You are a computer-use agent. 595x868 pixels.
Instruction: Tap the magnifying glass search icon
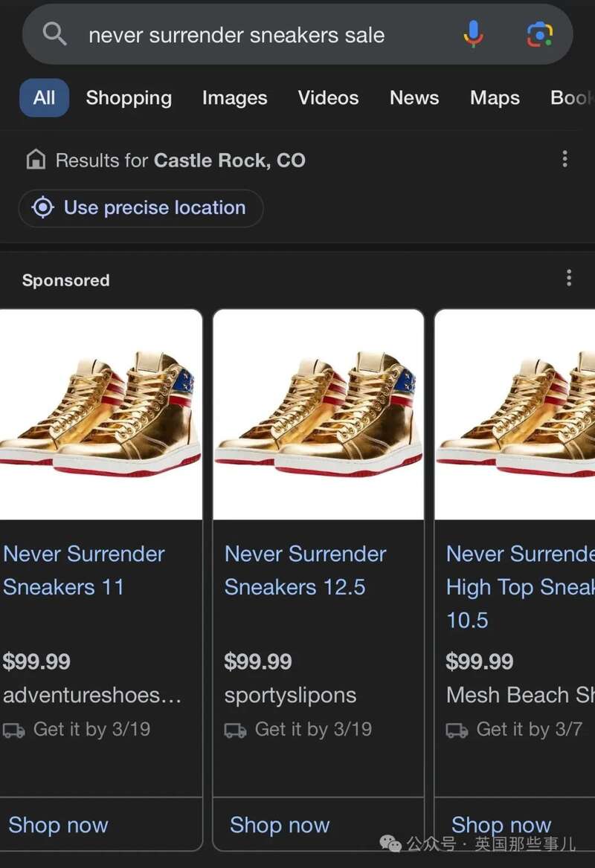(x=55, y=34)
